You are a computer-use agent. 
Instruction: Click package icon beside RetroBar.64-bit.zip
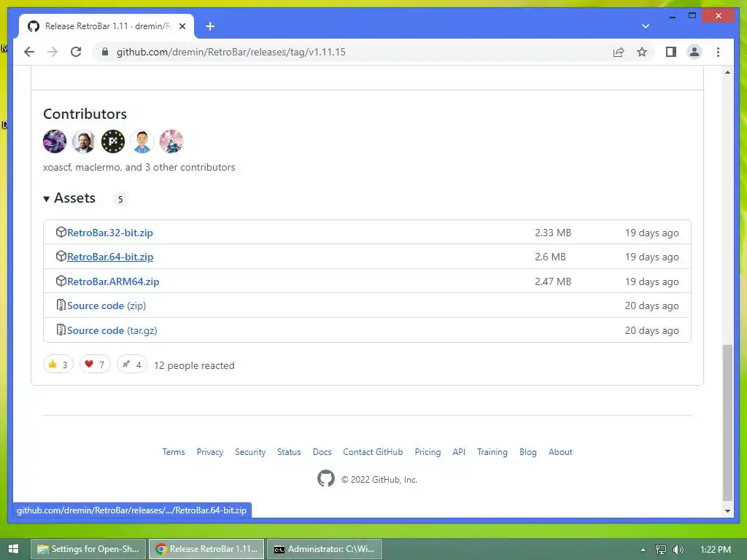coord(61,256)
